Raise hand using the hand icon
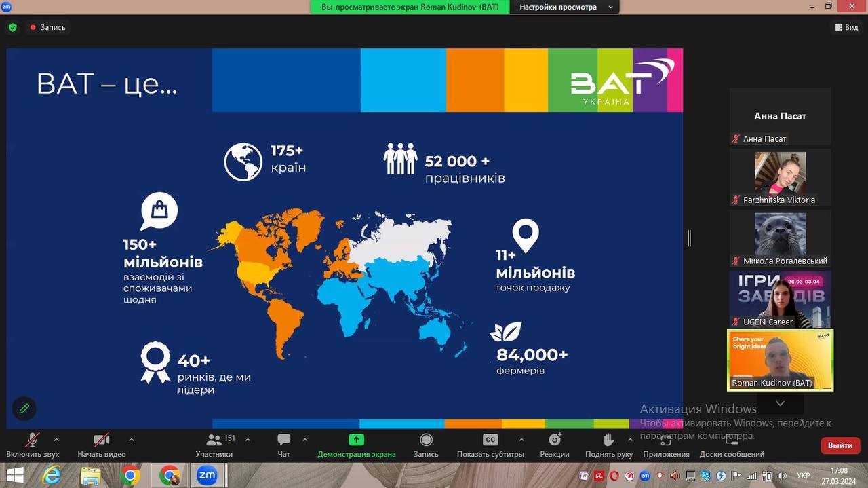This screenshot has height=488, width=868. (608, 440)
